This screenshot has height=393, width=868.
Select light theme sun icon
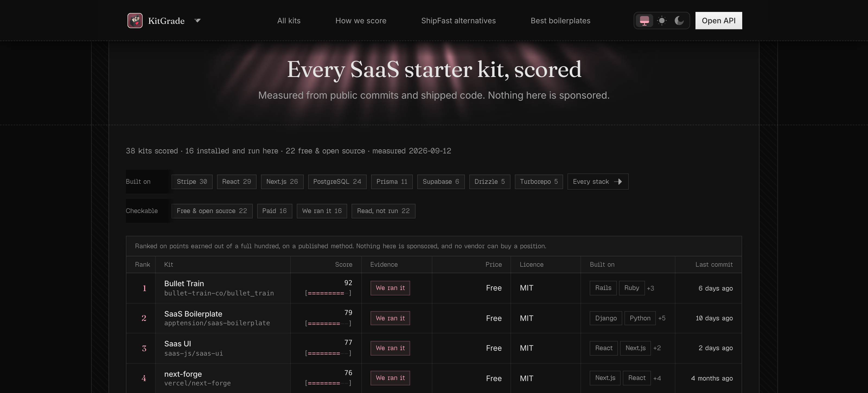pos(662,21)
